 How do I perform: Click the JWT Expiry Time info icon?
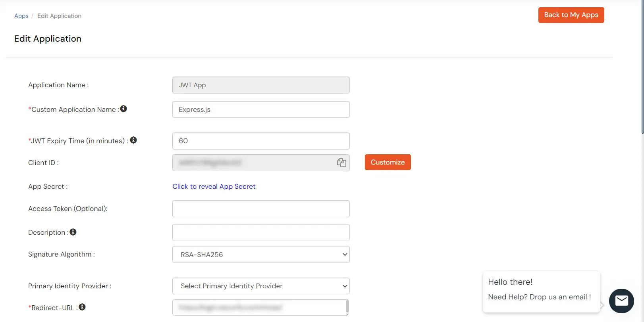click(133, 140)
